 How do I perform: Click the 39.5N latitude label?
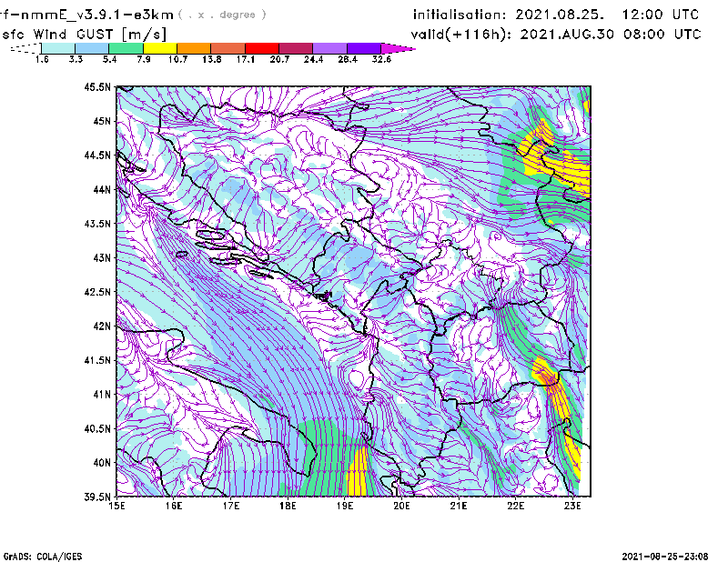tap(97, 497)
